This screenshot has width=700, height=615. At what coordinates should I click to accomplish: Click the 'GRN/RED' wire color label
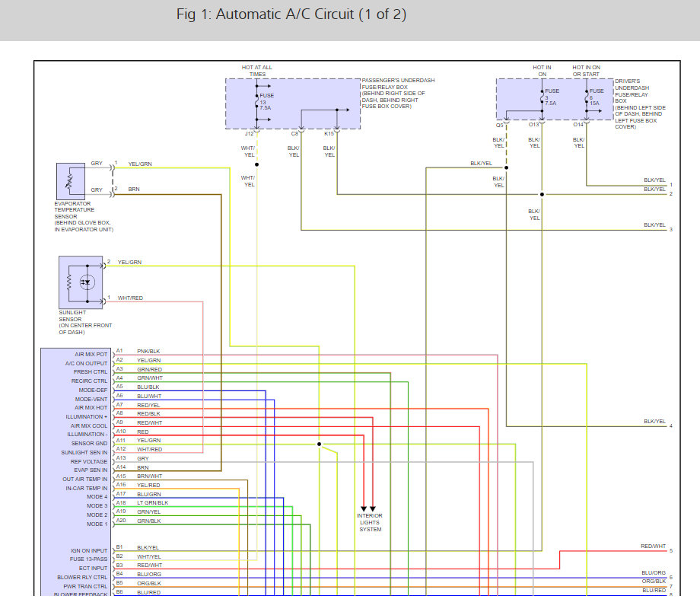[x=150, y=370]
